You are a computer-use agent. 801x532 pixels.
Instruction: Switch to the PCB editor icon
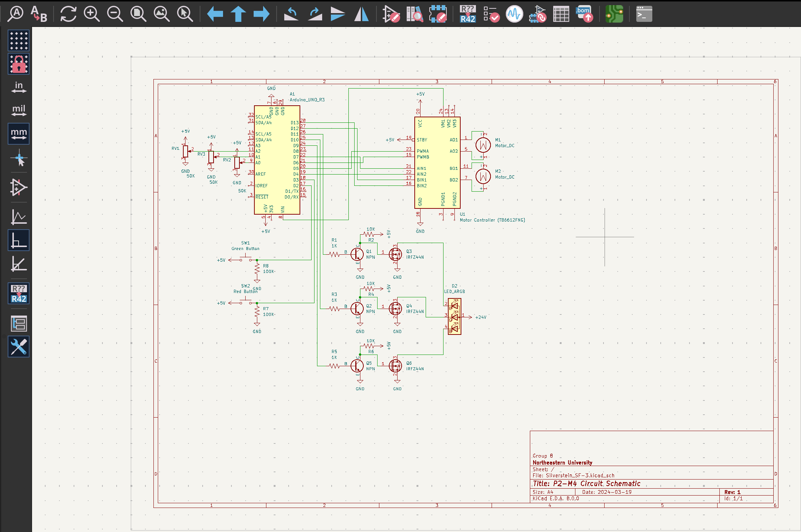click(x=614, y=14)
